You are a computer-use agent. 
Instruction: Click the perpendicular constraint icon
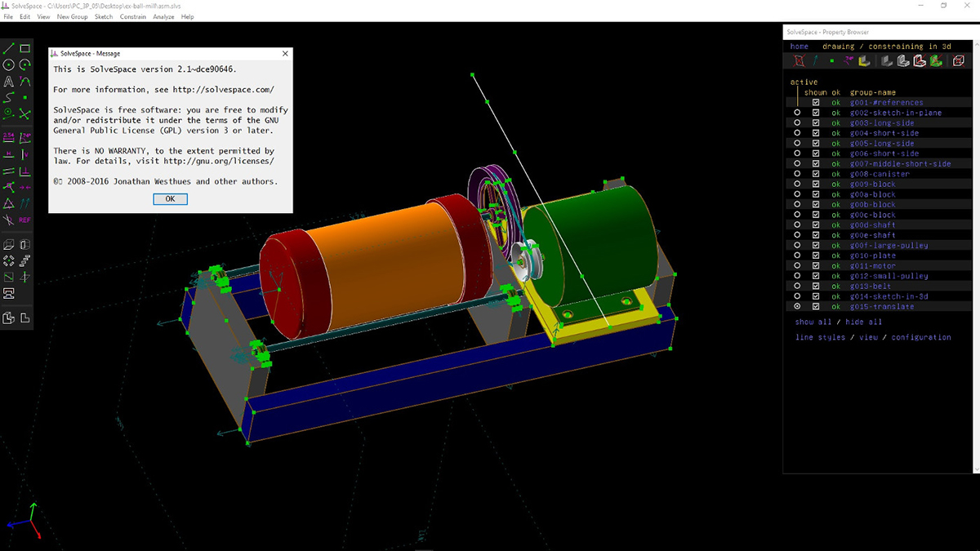25,171
